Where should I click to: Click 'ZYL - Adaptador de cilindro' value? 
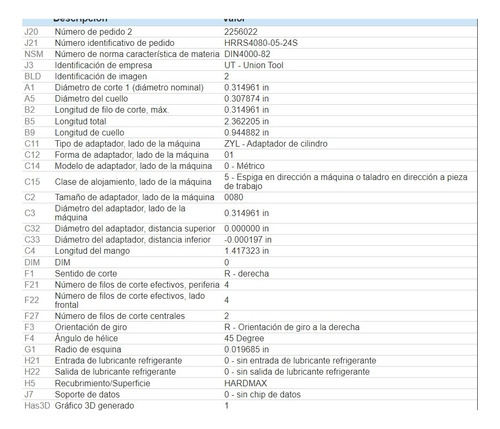tap(276, 144)
